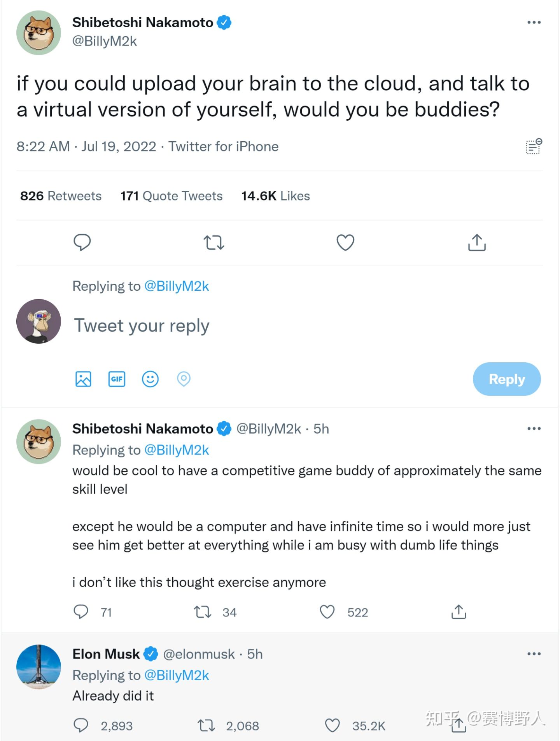
Task: View the 171 Quote Tweets list
Action: 171,196
